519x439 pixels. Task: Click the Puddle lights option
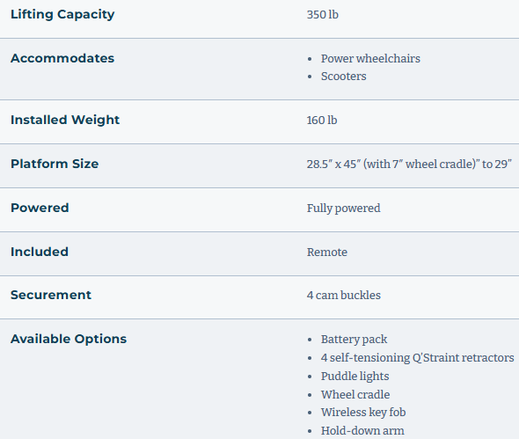pos(355,376)
